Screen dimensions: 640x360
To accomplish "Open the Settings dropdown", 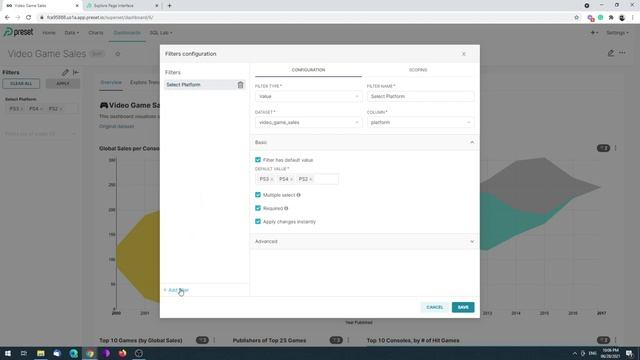I will tap(617, 33).
